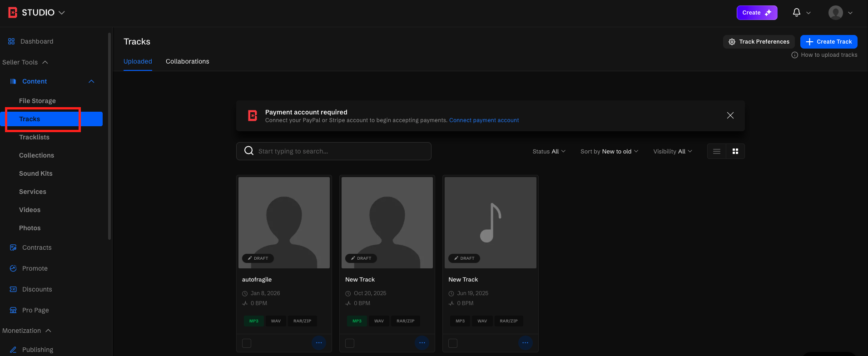Select the autofragile track checkbox
The image size is (868, 356).
click(247, 343)
